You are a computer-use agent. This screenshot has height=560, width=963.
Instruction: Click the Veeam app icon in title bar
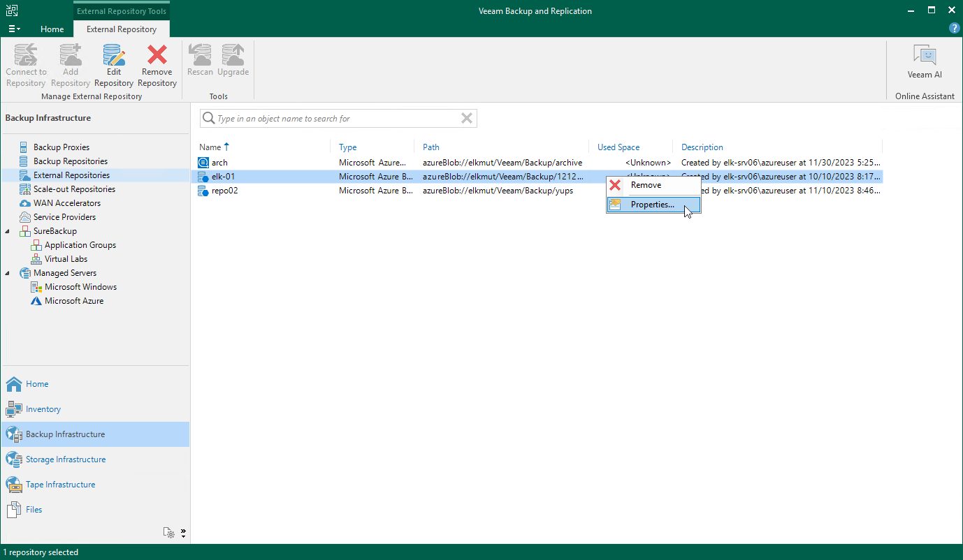12,10
